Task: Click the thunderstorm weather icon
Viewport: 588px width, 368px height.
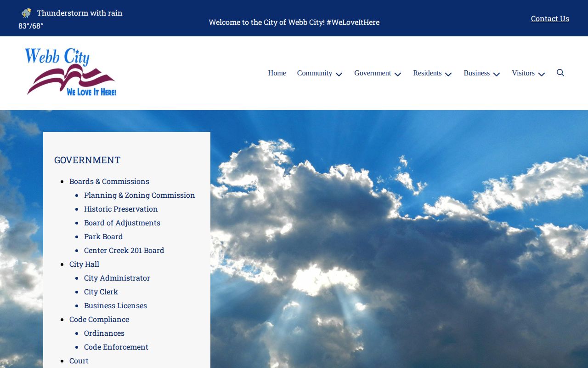Action: (x=27, y=13)
